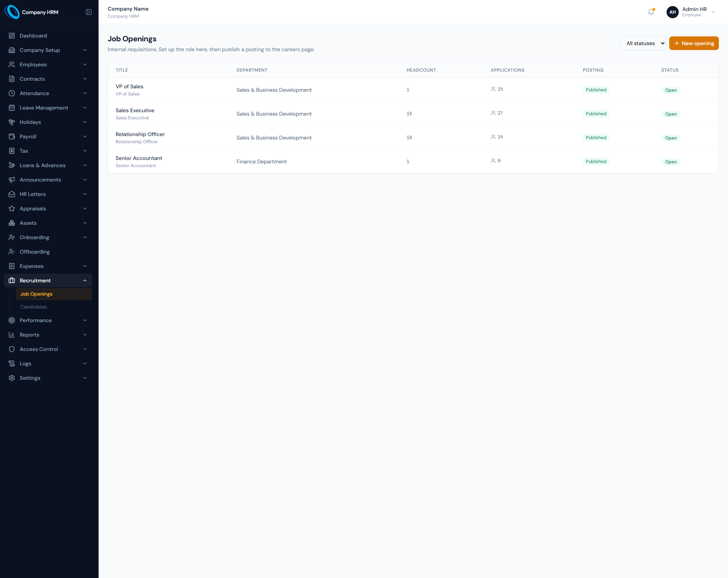Click the 24 applications count
This screenshot has height=578, width=728.
(497, 137)
